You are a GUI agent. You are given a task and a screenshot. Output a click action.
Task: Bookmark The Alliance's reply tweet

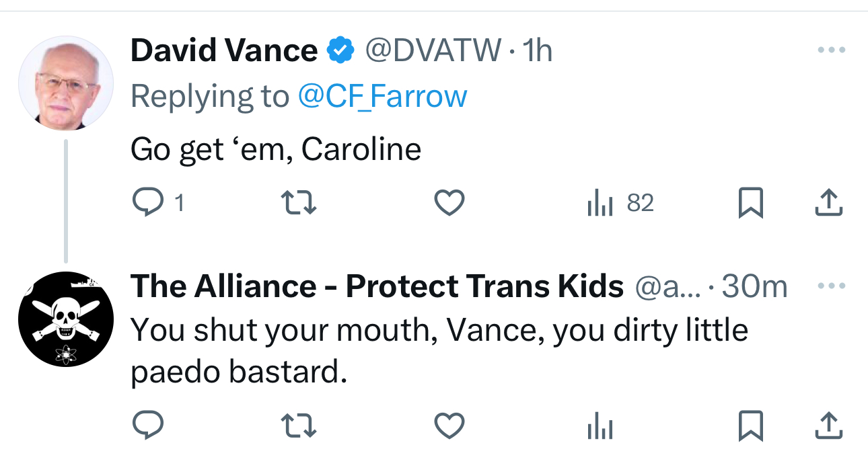750,425
